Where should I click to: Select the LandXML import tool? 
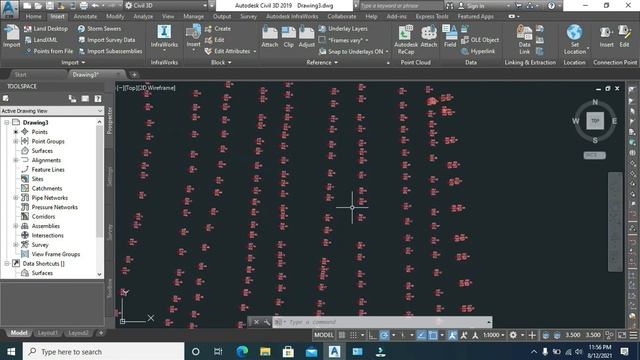point(41,40)
